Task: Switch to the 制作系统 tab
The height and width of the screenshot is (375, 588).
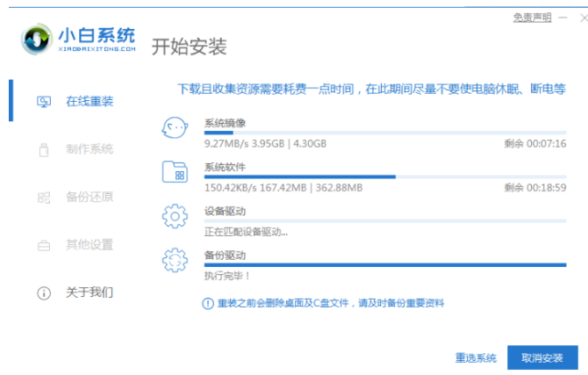Action: pos(89,149)
